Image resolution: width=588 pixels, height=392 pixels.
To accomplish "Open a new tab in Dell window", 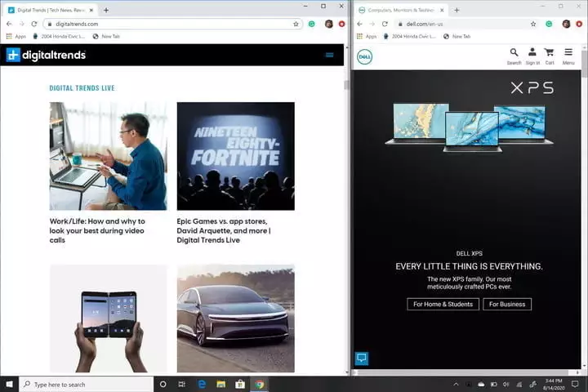I will (457, 10).
